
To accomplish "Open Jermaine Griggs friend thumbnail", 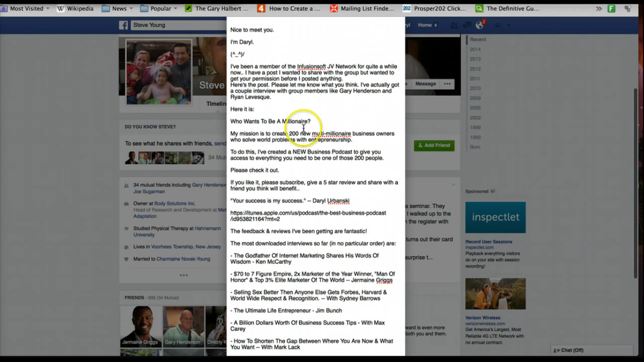I will 140,327.
